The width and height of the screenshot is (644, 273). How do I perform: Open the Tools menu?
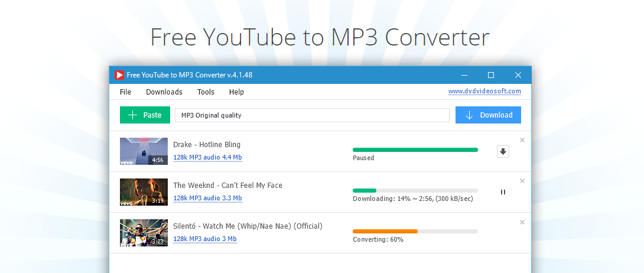[x=206, y=92]
